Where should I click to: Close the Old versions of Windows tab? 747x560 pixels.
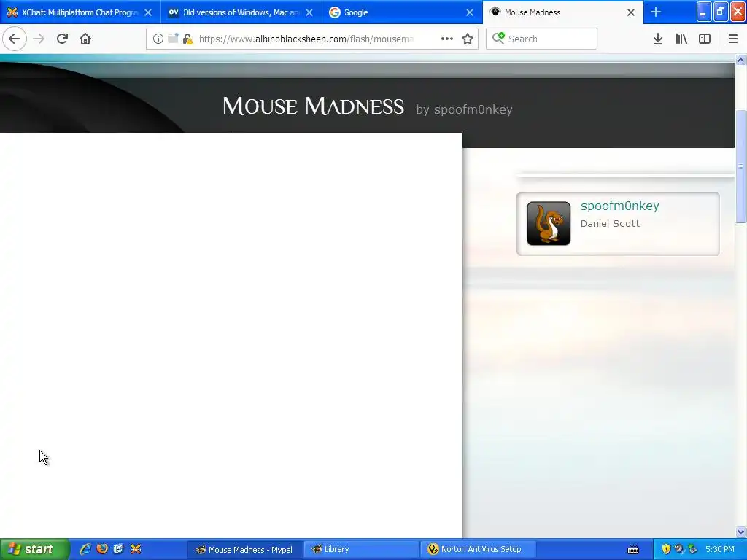tap(309, 12)
